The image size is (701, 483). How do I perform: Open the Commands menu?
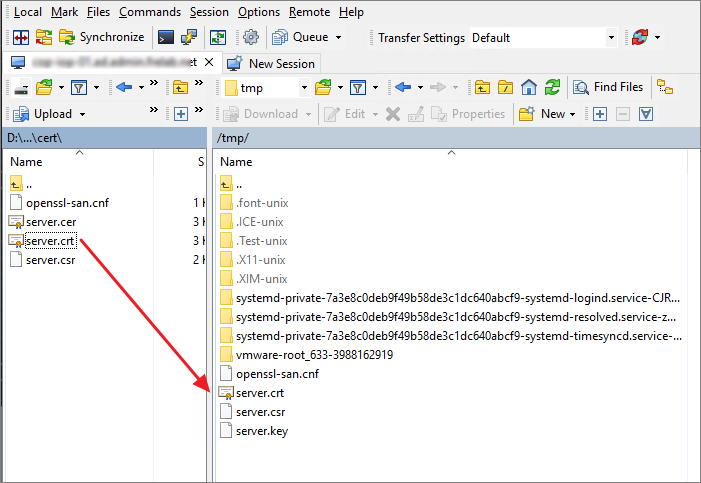tap(150, 12)
